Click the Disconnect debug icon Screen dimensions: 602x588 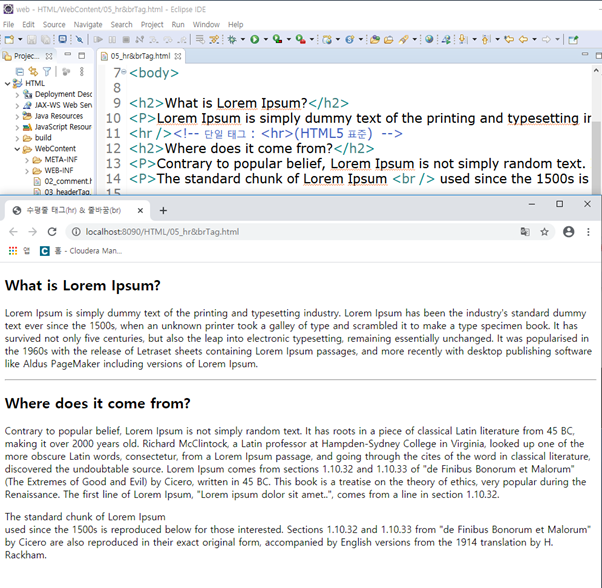point(140,40)
